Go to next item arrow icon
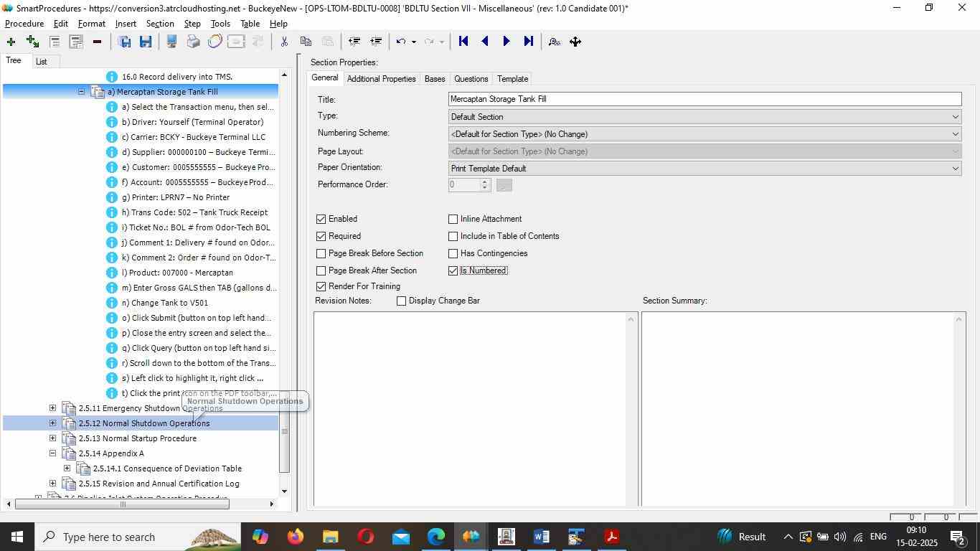The image size is (980, 551). click(x=507, y=42)
